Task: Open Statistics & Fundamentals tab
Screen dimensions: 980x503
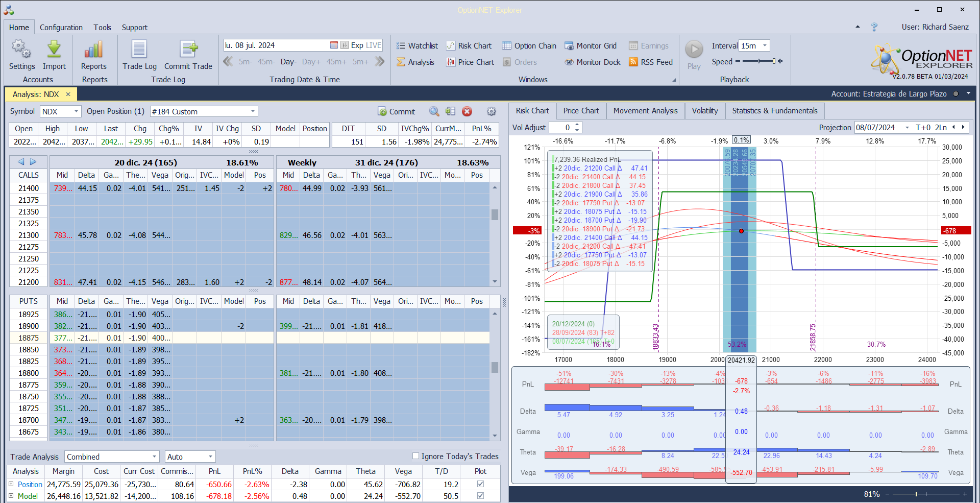Action: coord(775,111)
